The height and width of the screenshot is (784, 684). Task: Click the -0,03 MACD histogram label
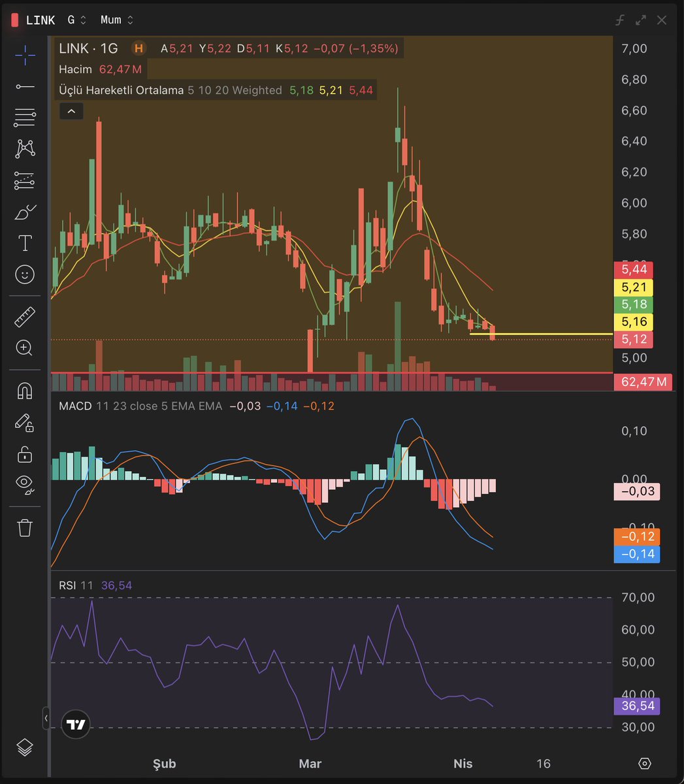637,491
